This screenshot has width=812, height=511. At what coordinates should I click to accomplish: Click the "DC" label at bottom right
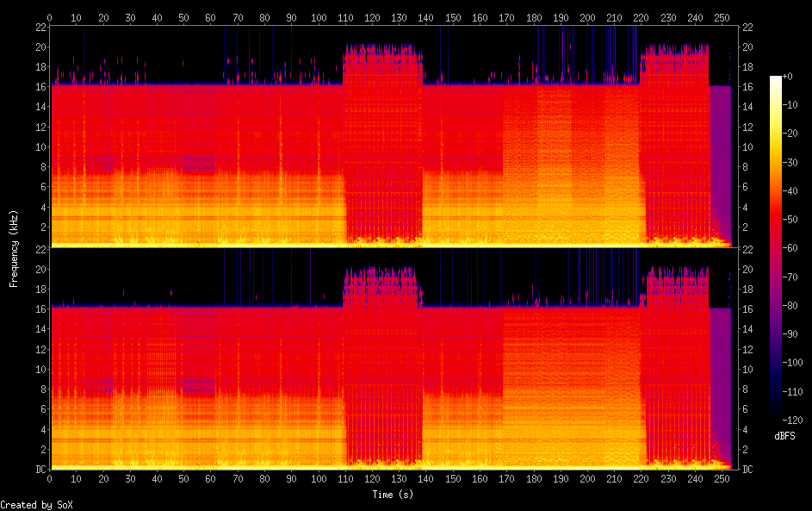click(748, 470)
